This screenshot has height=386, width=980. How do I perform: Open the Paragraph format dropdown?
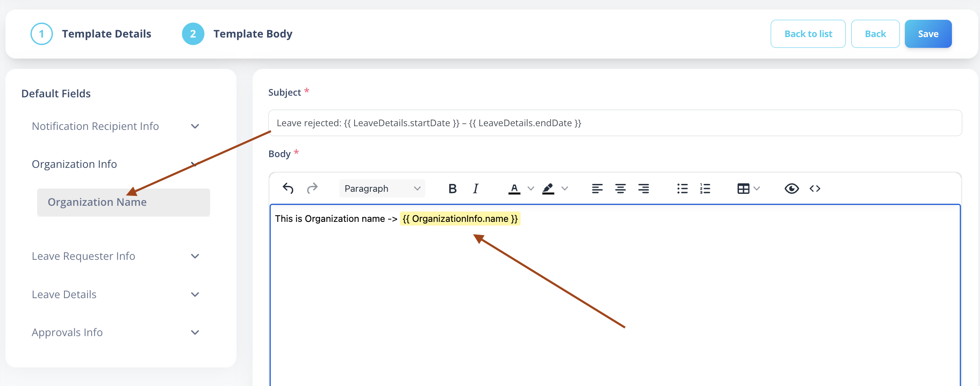click(x=382, y=188)
